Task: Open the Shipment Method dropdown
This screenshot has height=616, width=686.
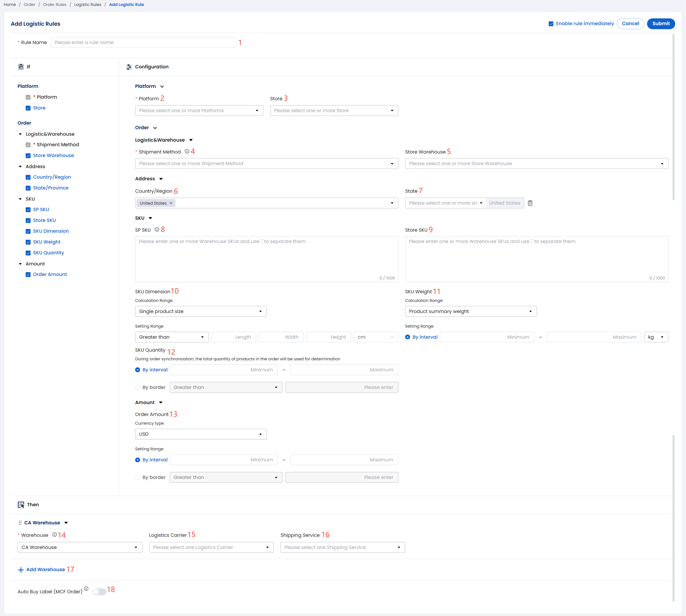Action: 267,164
